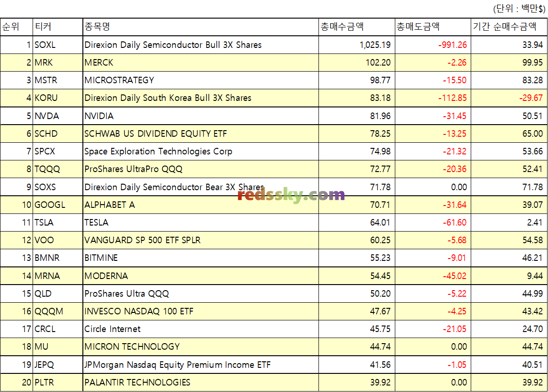This screenshot has height=392, width=548.
Task: Click the 티커 column header
Action: click(x=58, y=27)
